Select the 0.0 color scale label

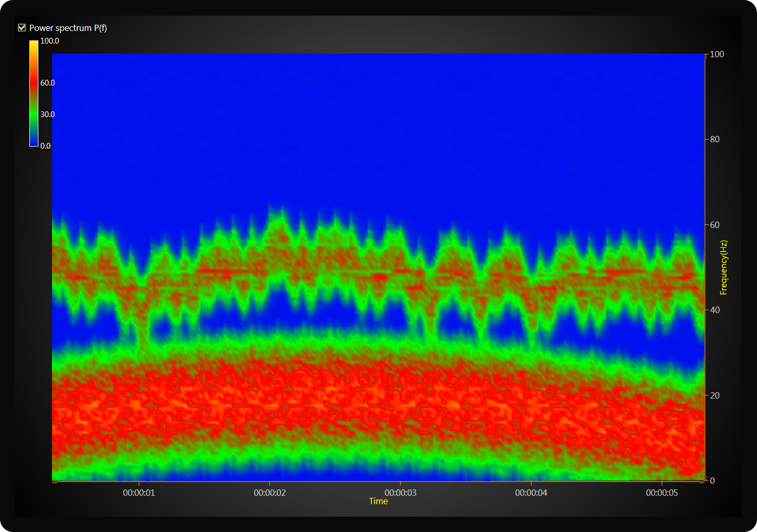(x=45, y=146)
